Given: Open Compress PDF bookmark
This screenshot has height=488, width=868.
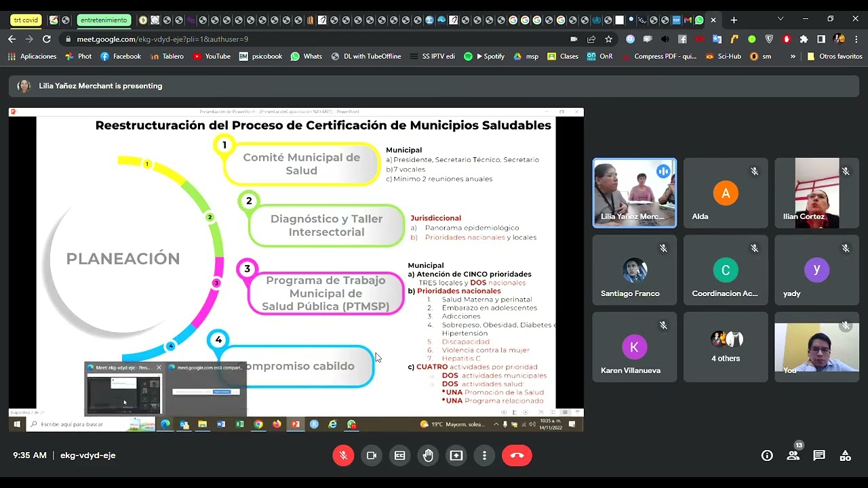Looking at the screenshot, I should click(x=658, y=56).
